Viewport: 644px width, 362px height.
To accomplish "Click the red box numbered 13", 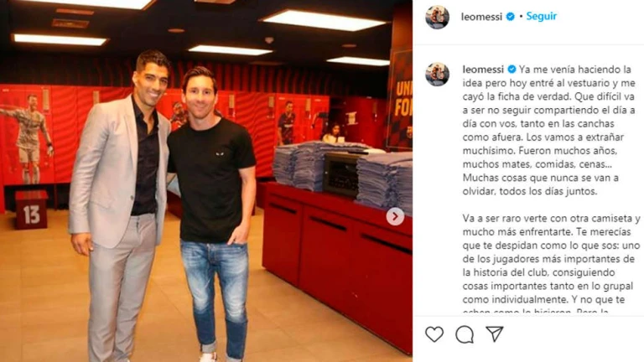I will [x=31, y=209].
